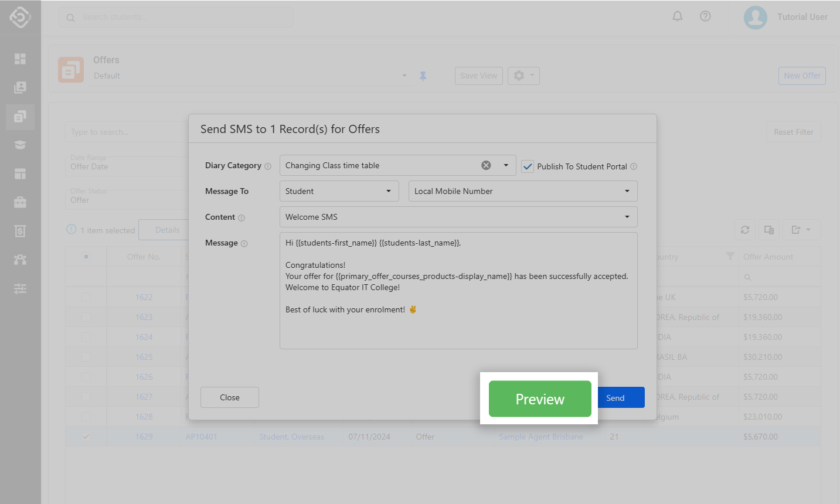Click Diary Category info icon
Screen dimensions: 840x504
tap(268, 166)
